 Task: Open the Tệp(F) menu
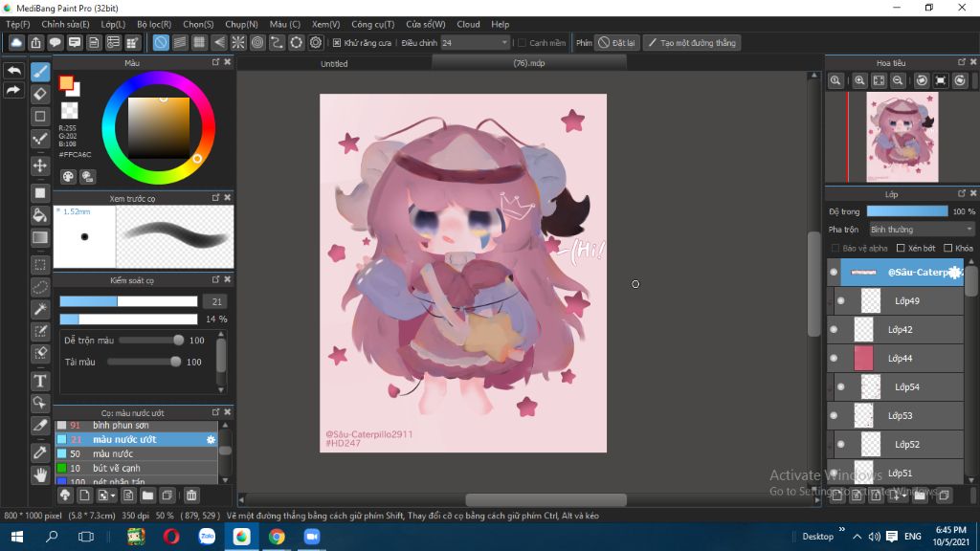tap(17, 24)
